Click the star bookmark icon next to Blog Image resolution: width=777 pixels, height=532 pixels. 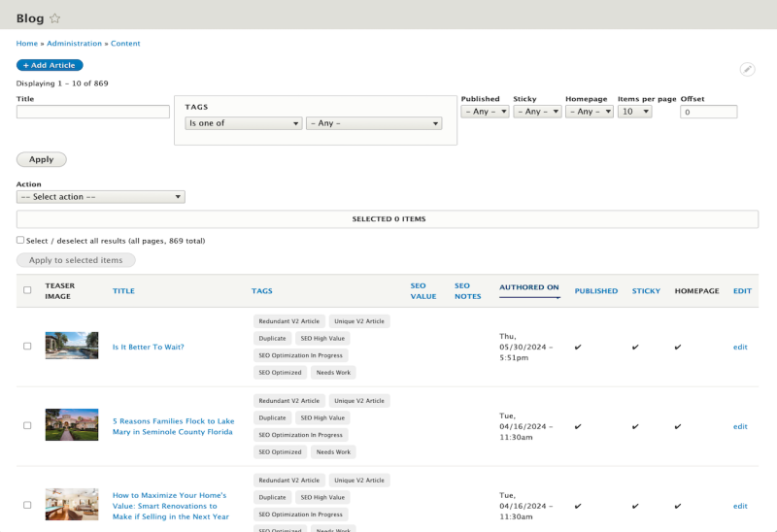click(x=55, y=18)
